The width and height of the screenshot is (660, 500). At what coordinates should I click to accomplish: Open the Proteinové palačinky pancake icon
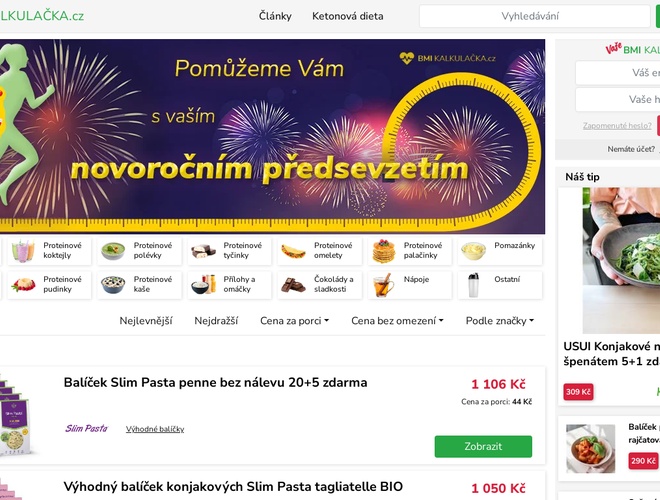pos(384,251)
